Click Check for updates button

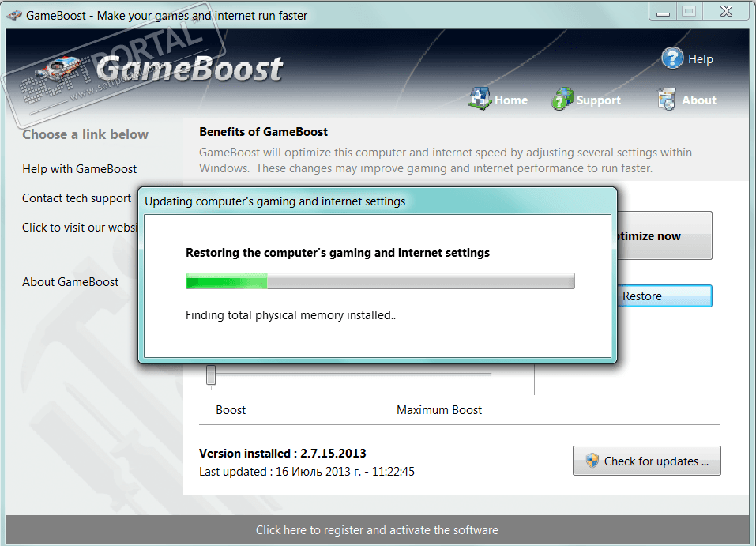pyautogui.click(x=646, y=461)
